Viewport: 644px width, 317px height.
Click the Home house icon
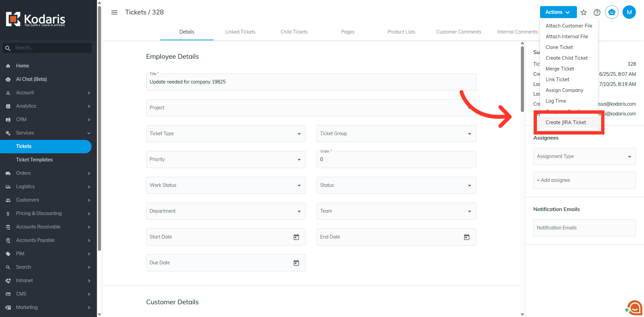point(8,66)
